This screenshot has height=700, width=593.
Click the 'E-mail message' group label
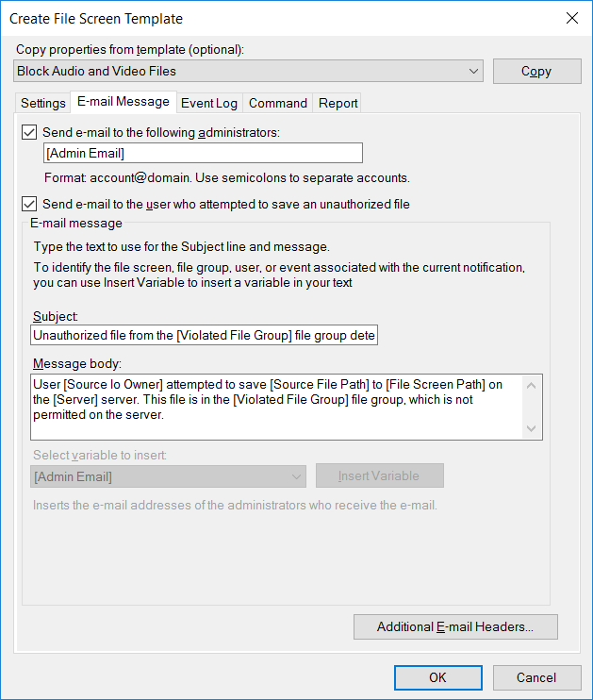[75, 224]
